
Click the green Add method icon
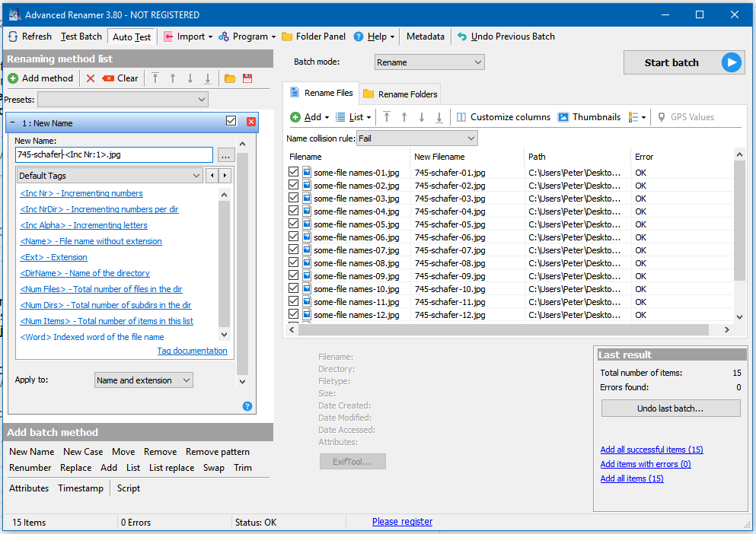click(x=13, y=78)
